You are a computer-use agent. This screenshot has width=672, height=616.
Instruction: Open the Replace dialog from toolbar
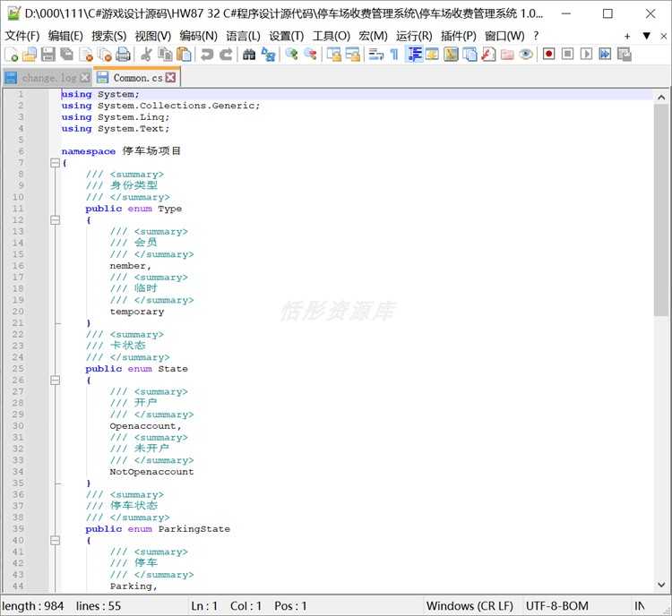(x=268, y=55)
